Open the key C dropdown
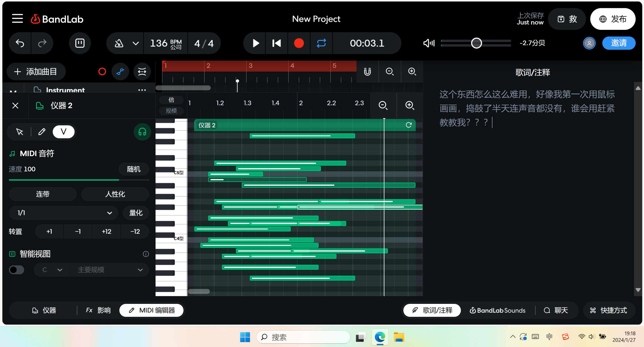 pyautogui.click(x=51, y=270)
